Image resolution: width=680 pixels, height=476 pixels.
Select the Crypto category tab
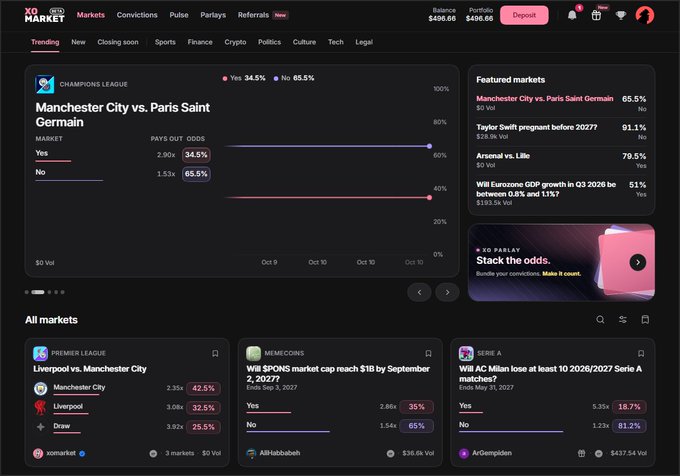(235, 42)
